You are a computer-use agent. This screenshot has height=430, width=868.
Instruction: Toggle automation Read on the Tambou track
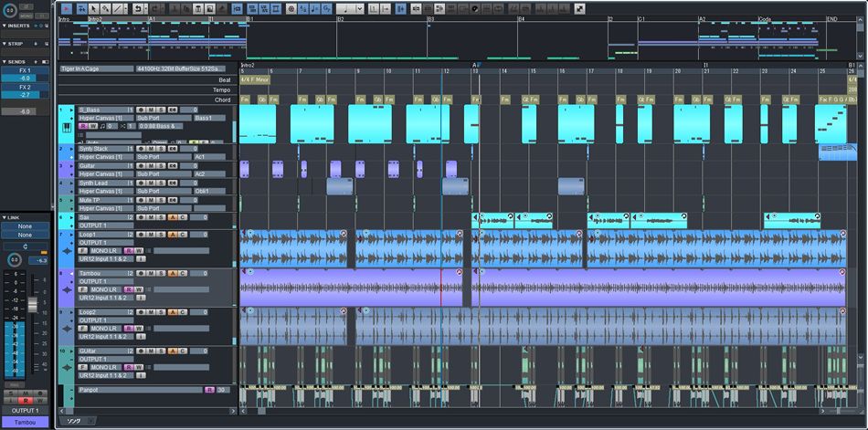click(x=129, y=289)
